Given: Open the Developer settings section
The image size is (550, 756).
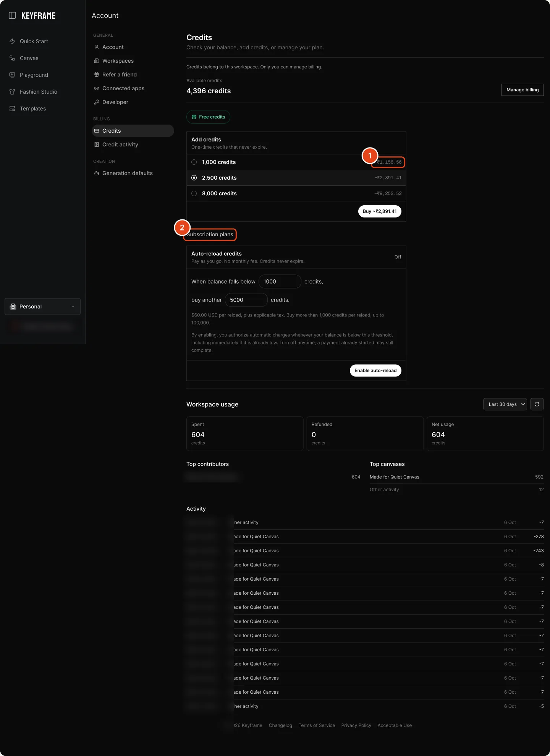Looking at the screenshot, I should pyautogui.click(x=133, y=102).
